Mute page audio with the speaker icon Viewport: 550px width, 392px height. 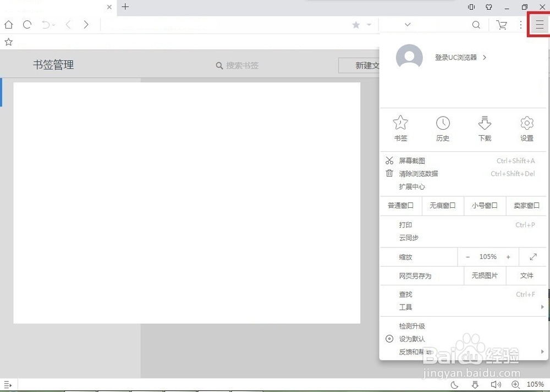click(497, 384)
